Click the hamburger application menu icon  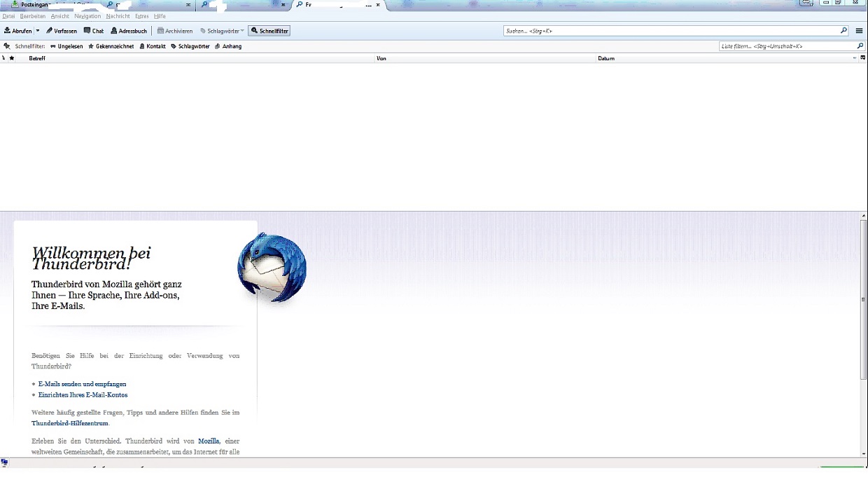click(860, 31)
